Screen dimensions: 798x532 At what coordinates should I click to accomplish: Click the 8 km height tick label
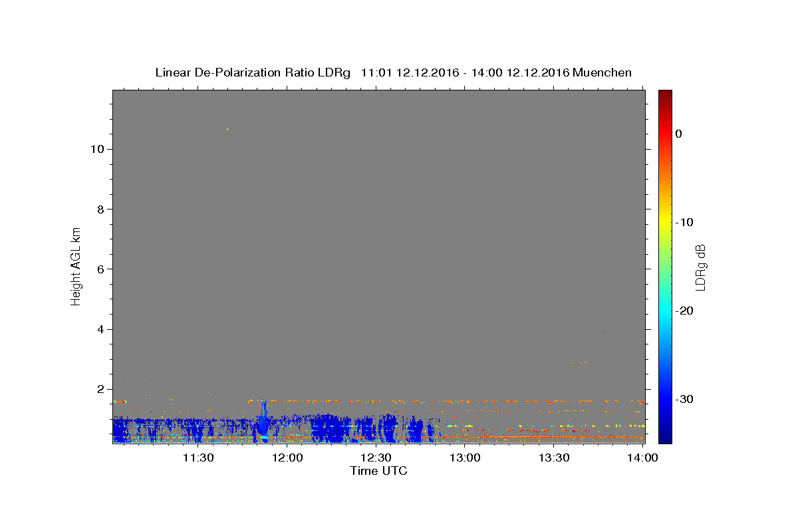pyautogui.click(x=100, y=209)
